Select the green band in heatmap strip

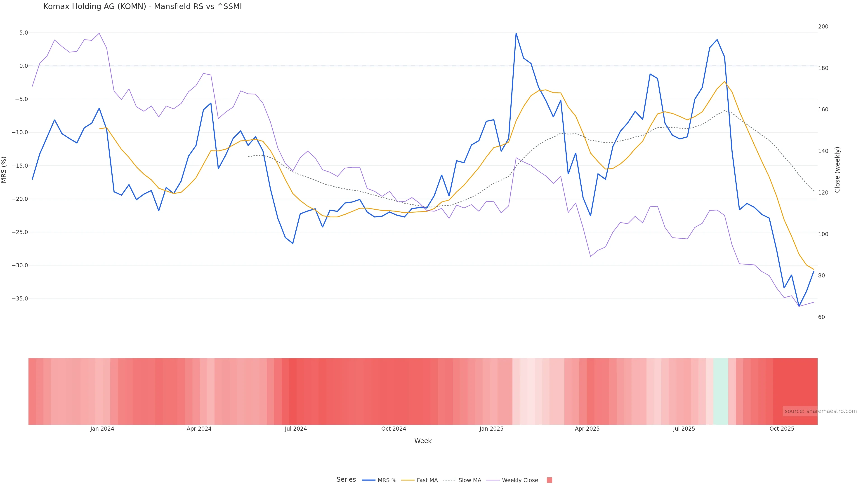pyautogui.click(x=721, y=391)
